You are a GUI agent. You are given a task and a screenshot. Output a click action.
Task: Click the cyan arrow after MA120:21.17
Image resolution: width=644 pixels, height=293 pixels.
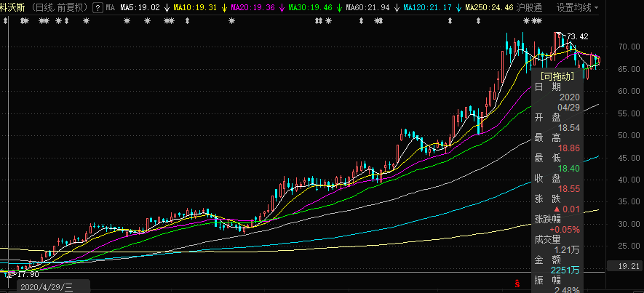pyautogui.click(x=458, y=7)
